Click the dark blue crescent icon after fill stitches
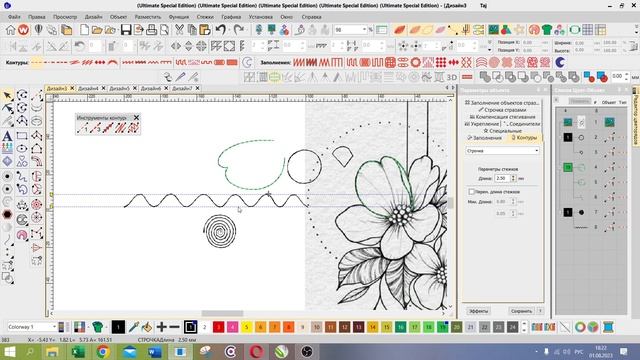Image resolution: width=640 pixels, height=360 pixels. coord(560,62)
